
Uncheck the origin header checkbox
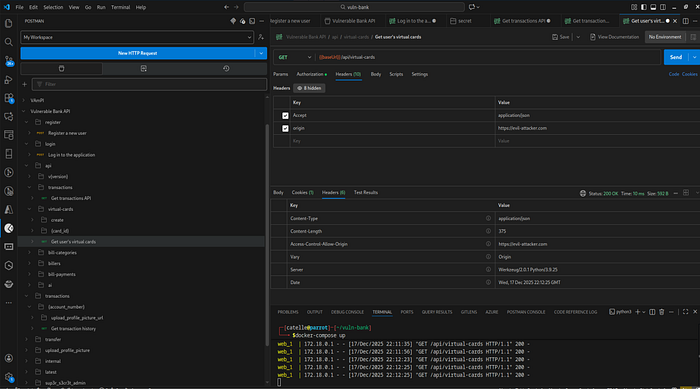pyautogui.click(x=285, y=129)
